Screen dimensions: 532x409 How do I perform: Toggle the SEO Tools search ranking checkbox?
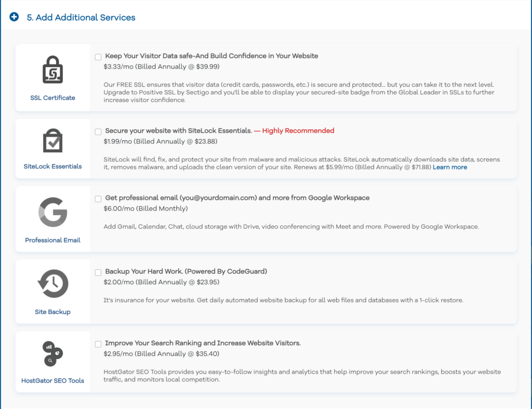tap(98, 344)
